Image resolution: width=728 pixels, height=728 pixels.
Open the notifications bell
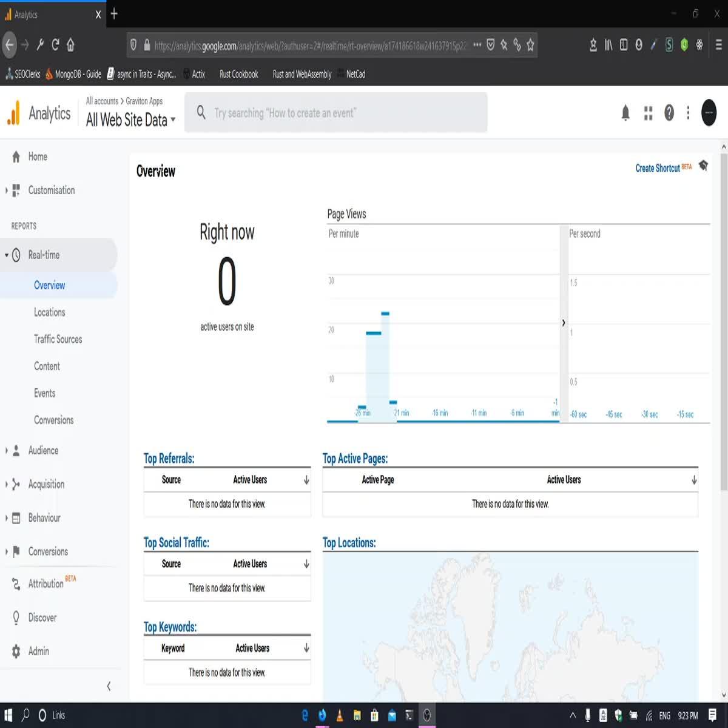624,113
